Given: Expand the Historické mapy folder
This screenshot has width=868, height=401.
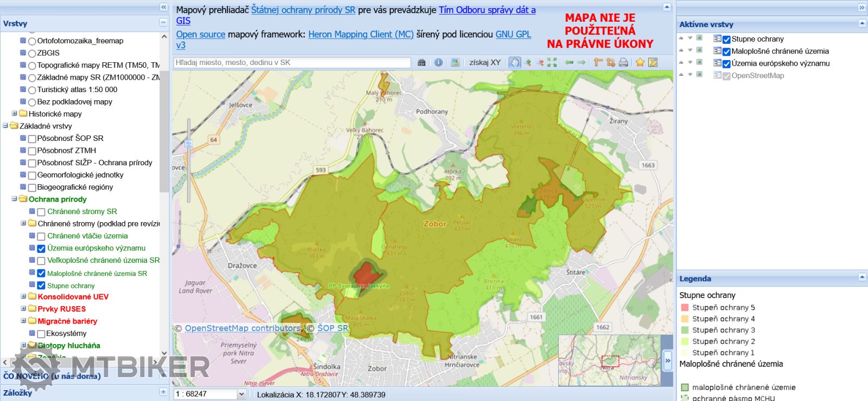Looking at the screenshot, I should [x=15, y=114].
